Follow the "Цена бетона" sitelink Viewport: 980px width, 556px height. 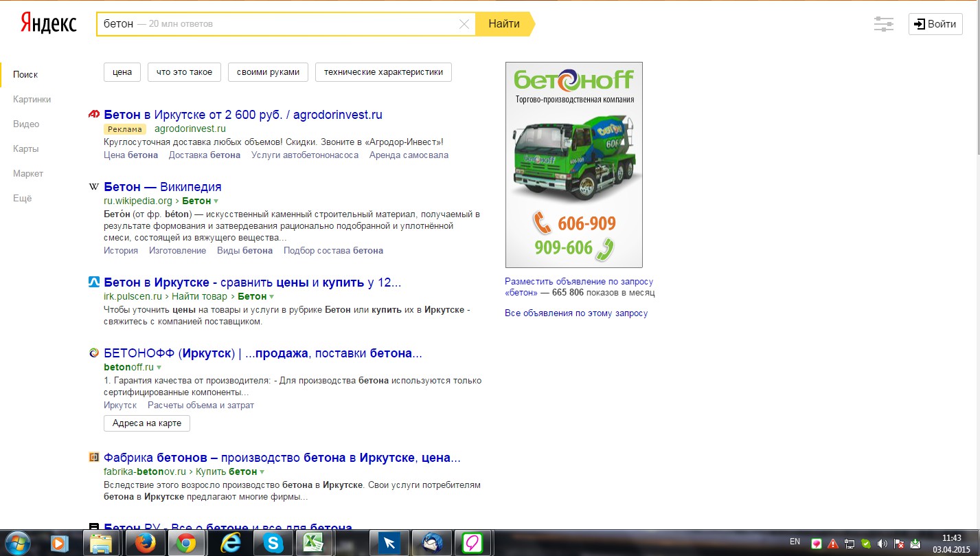tap(130, 155)
